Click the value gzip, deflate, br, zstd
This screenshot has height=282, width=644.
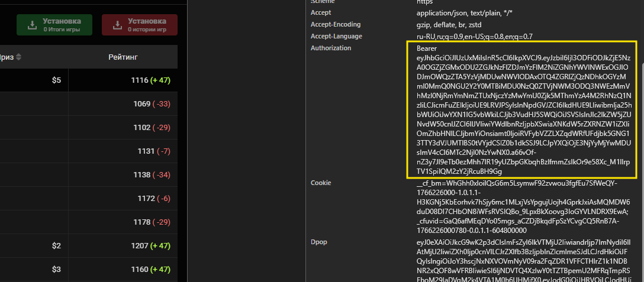(449, 25)
